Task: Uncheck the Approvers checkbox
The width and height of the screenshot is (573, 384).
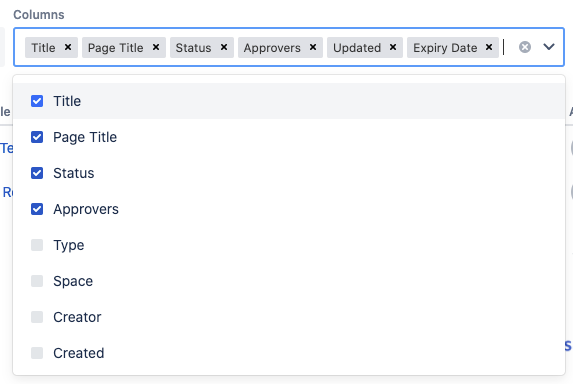Action: [x=37, y=209]
